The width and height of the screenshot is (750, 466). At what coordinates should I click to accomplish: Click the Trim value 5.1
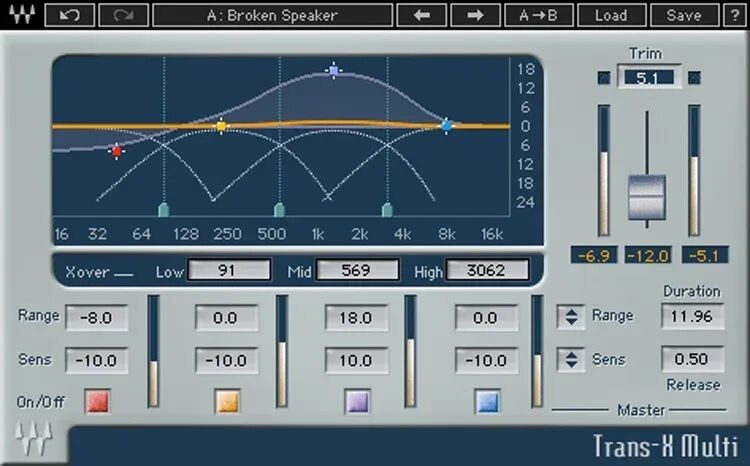pos(649,77)
